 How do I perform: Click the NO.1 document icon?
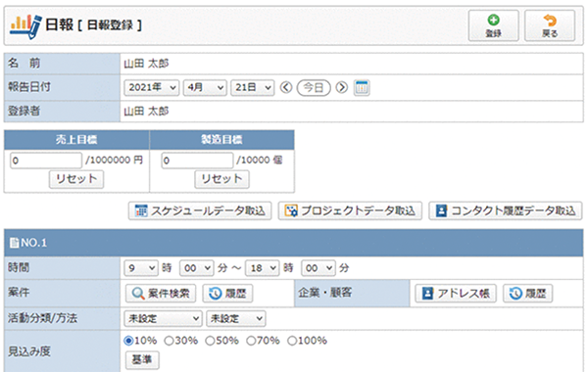15,243
